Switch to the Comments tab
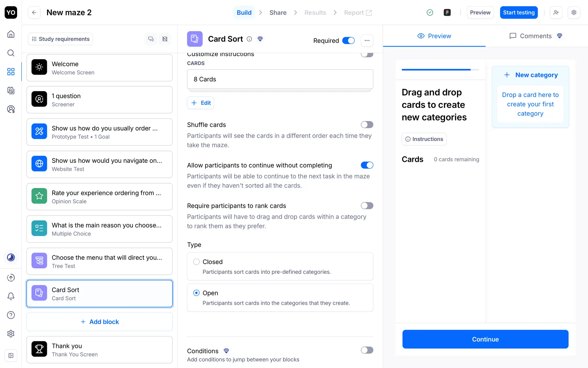This screenshot has width=588, height=368. point(535,36)
